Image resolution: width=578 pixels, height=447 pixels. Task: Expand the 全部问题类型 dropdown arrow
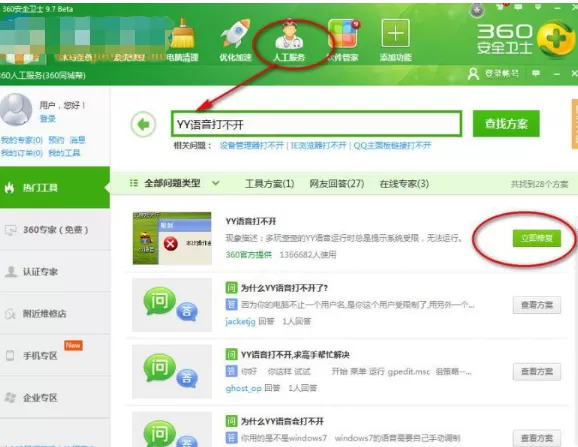216,183
